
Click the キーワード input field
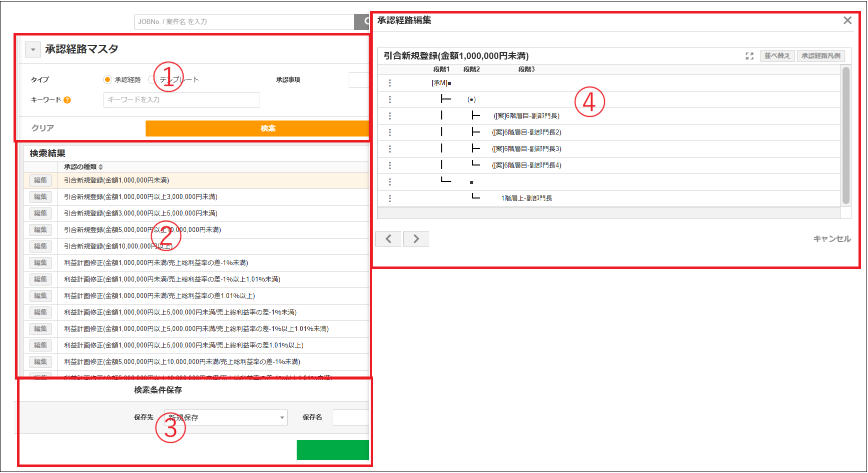pyautogui.click(x=182, y=100)
